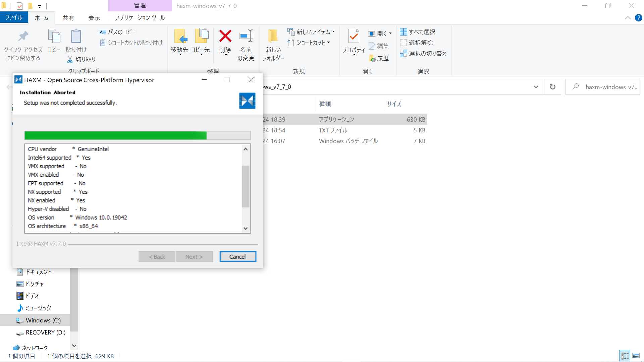
Task: Click the Cancel button in the HAXM installer
Action: (x=238, y=256)
